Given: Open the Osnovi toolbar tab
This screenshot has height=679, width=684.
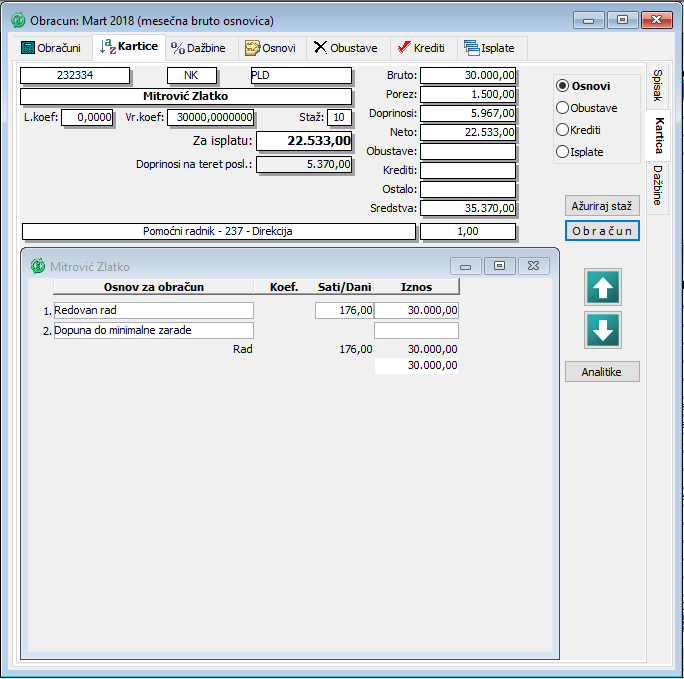Looking at the screenshot, I should (x=270, y=48).
